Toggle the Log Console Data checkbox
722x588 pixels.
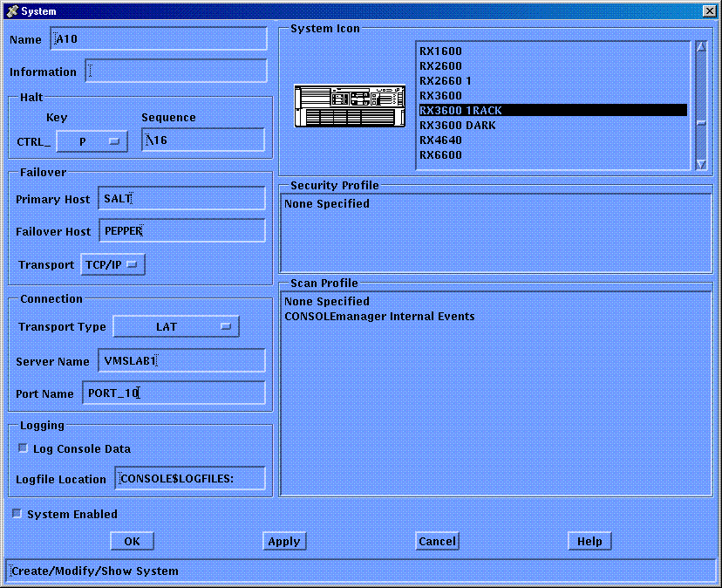(24, 448)
